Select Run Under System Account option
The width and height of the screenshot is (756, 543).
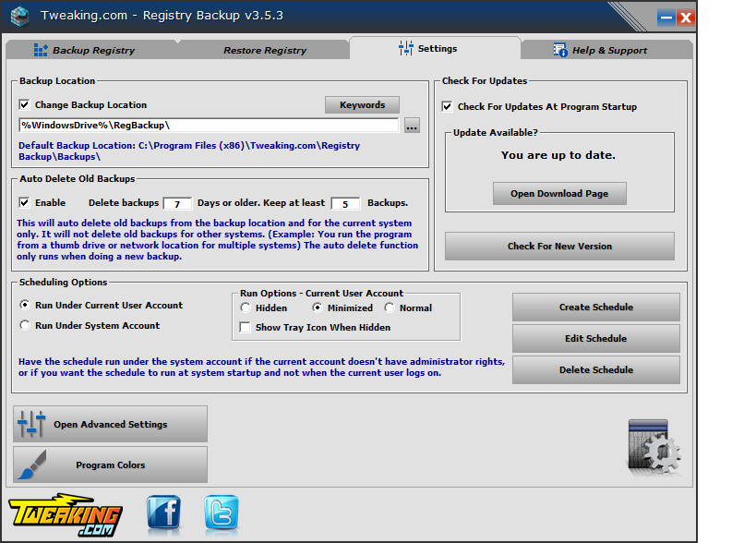[25, 325]
